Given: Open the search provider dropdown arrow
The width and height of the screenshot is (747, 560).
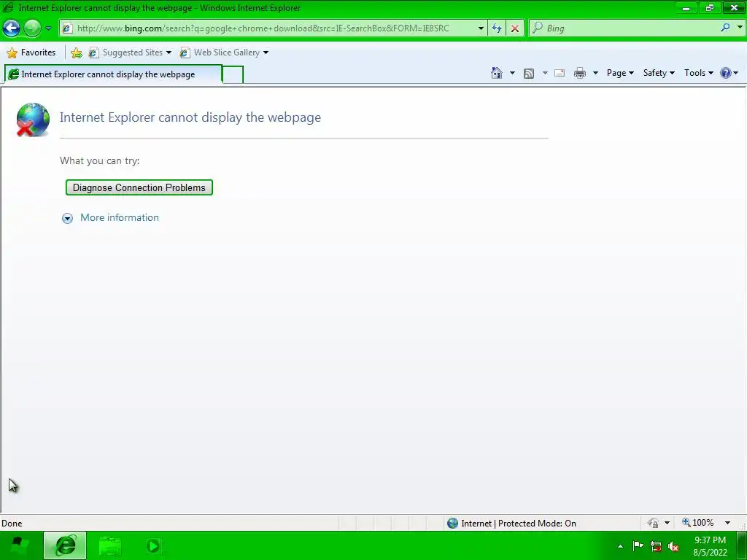Looking at the screenshot, I should pos(740,28).
